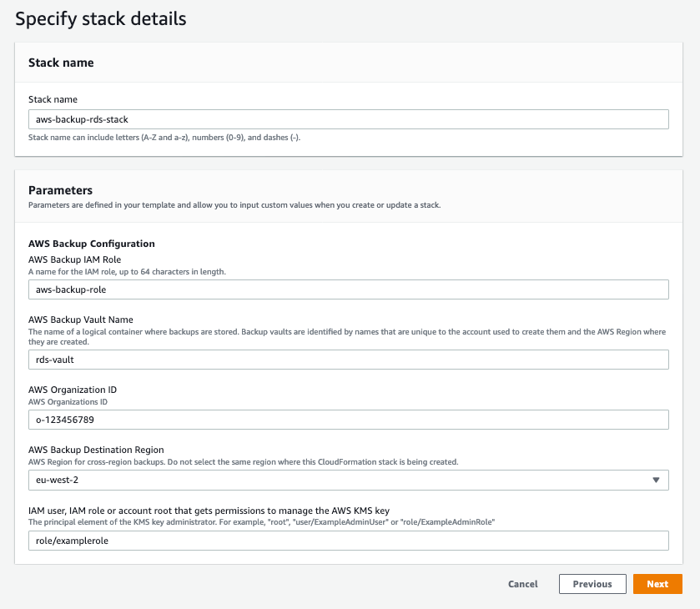The image size is (700, 609).
Task: Click the KMS key permissions field label
Action: pyautogui.click(x=209, y=511)
